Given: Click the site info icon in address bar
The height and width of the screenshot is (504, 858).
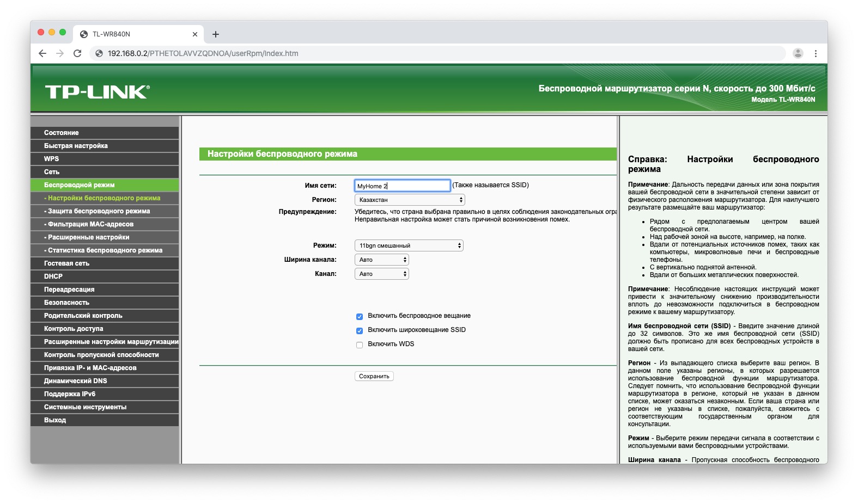Looking at the screenshot, I should [99, 53].
